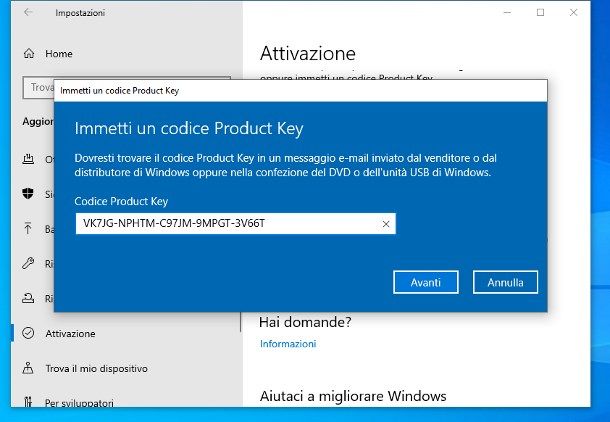610x422 pixels.
Task: Select Attivazione in the sidebar
Action: click(x=70, y=333)
